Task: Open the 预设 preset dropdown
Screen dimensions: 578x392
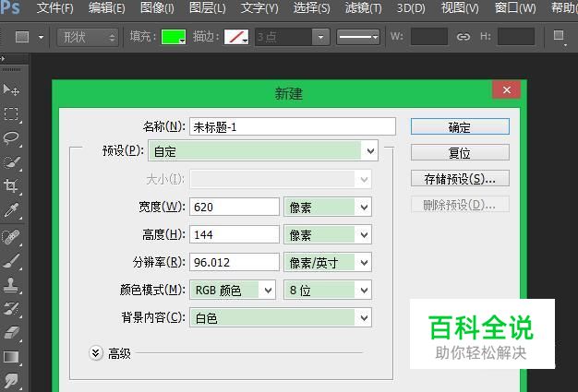Action: coord(263,151)
